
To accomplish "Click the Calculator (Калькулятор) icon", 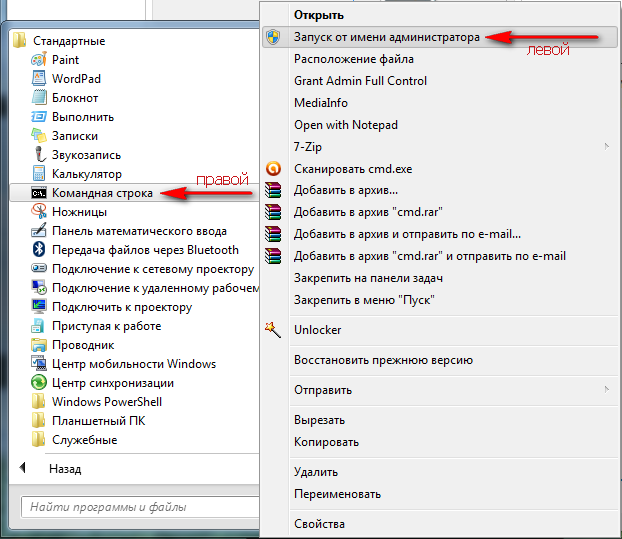I will pos(40,174).
